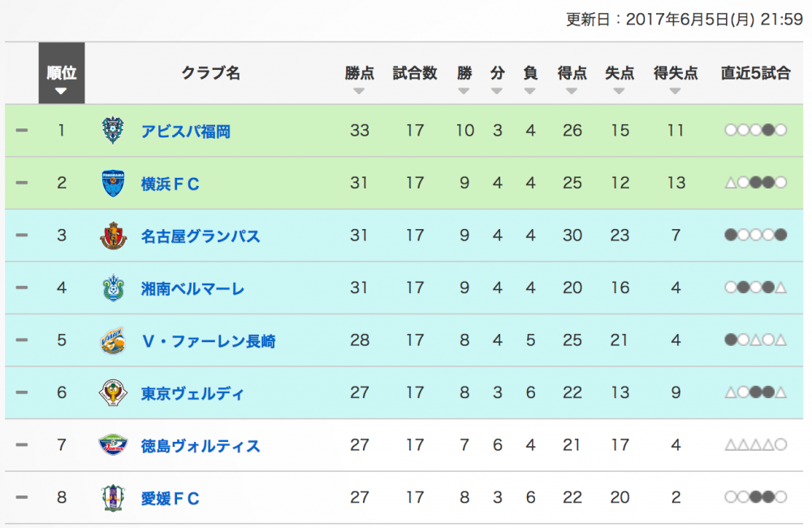Click the Tokyo Verdy club crest
Viewport: 812px width, 528px height.
pyautogui.click(x=113, y=393)
